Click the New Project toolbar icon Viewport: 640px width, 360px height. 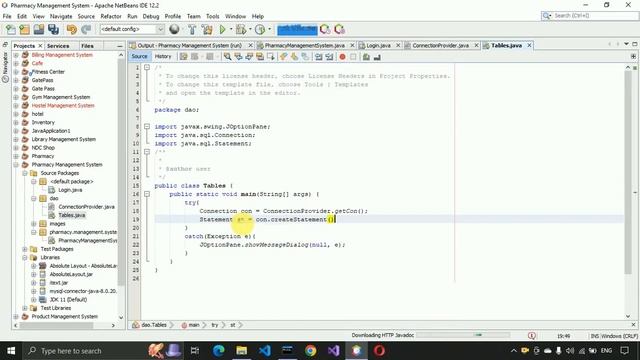[x=24, y=29]
